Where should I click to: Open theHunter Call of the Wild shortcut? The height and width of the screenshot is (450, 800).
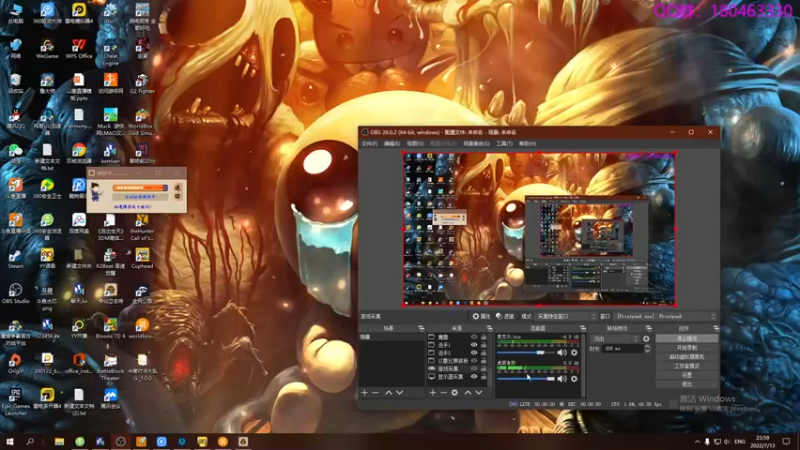coord(142,227)
